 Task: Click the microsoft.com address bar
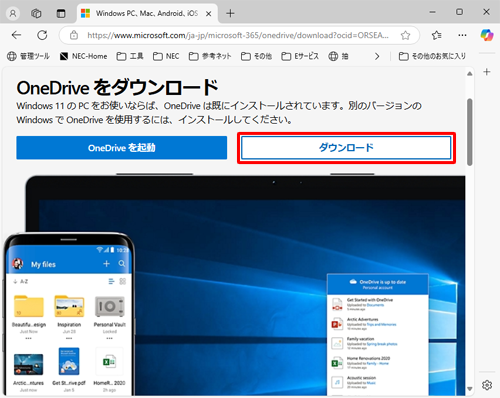(238, 35)
